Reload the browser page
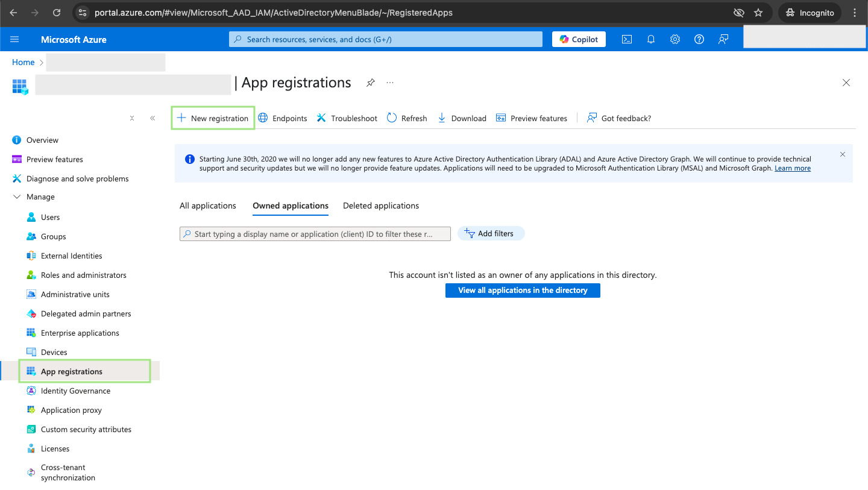 click(57, 13)
